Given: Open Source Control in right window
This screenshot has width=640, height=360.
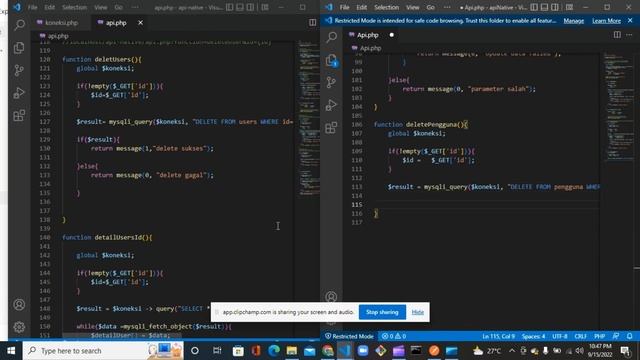Looking at the screenshot, I should pos(331,82).
